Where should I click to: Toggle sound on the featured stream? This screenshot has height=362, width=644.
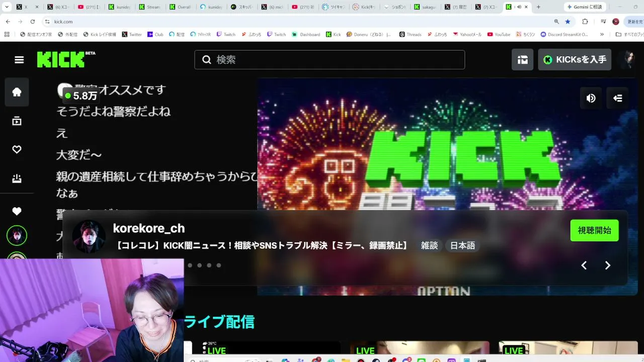click(591, 99)
